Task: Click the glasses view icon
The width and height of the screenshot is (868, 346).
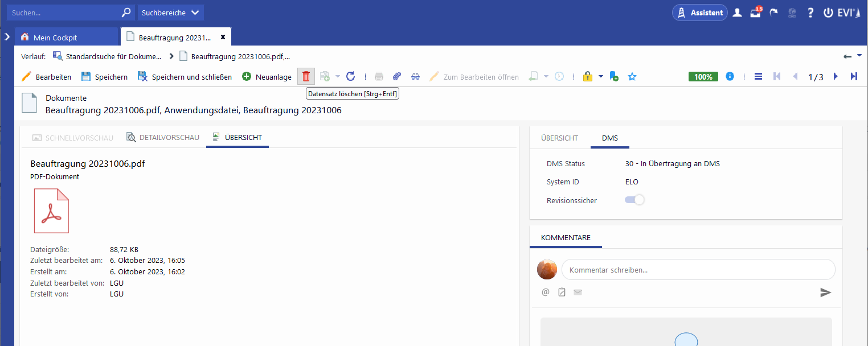Action: (x=415, y=76)
